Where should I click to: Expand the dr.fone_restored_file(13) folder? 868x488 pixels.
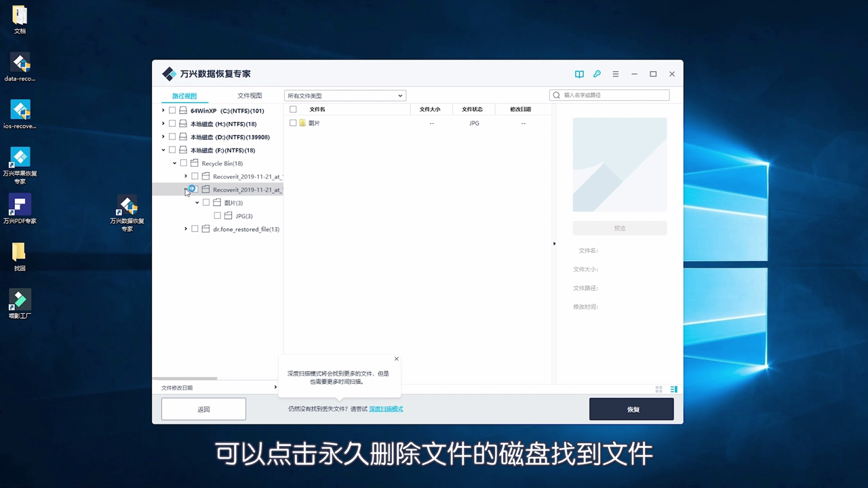click(x=185, y=229)
